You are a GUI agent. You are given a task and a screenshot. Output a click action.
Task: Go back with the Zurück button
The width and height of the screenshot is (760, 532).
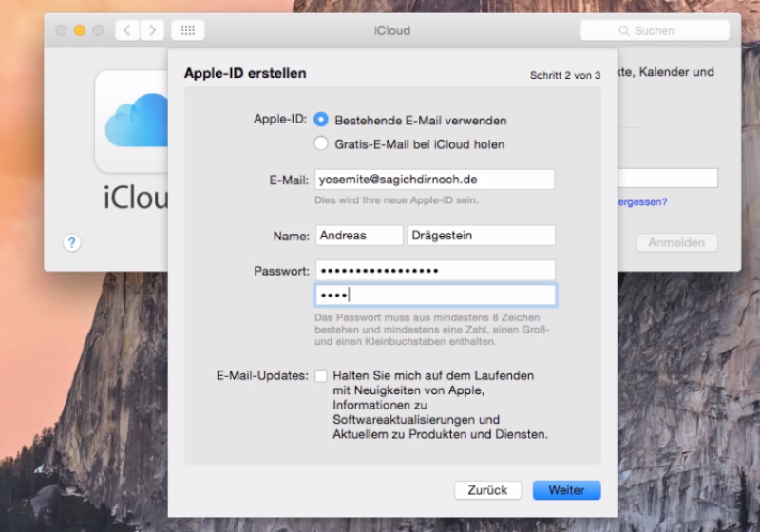click(x=487, y=490)
